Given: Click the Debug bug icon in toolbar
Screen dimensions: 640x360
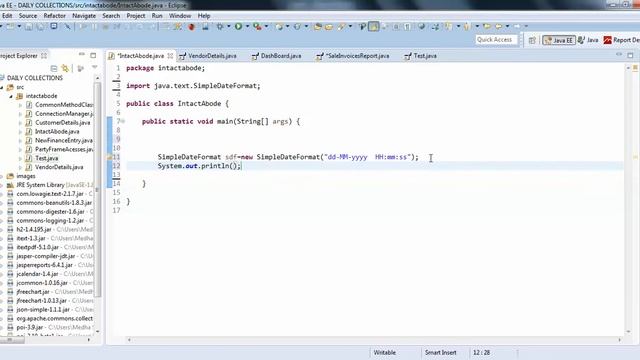Looking at the screenshot, I should [x=191, y=27].
